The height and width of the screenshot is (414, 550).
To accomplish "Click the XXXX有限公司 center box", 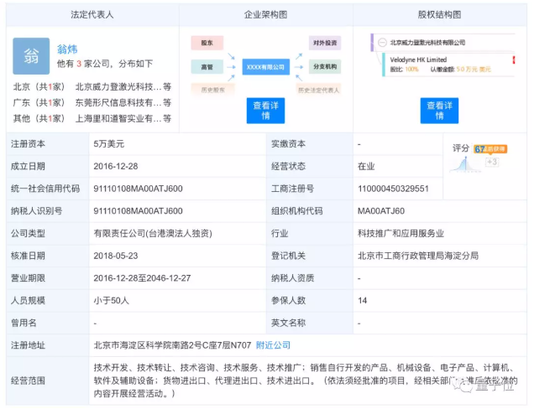I will (x=266, y=67).
